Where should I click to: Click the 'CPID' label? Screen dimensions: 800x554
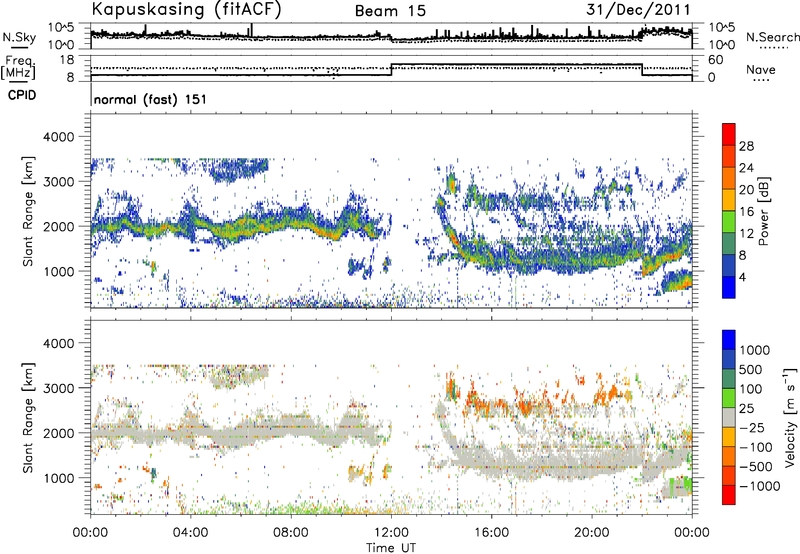pyautogui.click(x=22, y=95)
